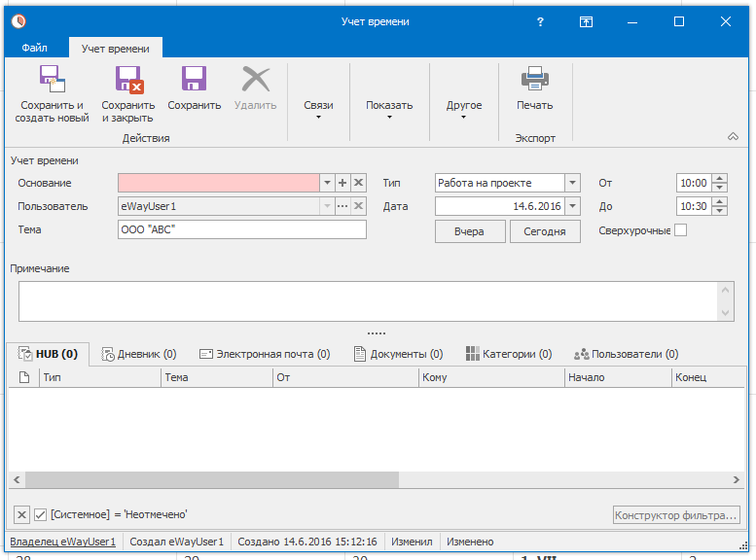Click the Конец column header

(x=707, y=377)
